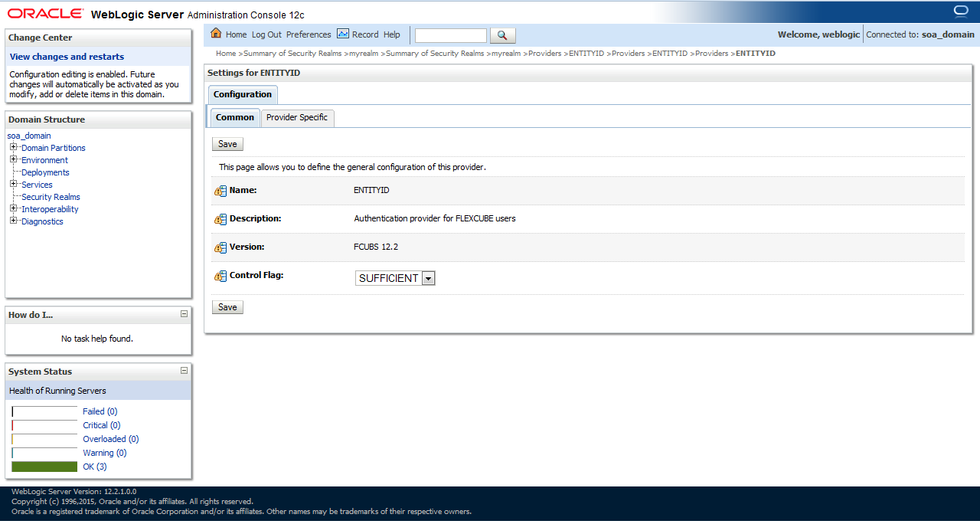Open the Help toolbar link
The width and height of the screenshot is (980, 524).
pyautogui.click(x=392, y=34)
